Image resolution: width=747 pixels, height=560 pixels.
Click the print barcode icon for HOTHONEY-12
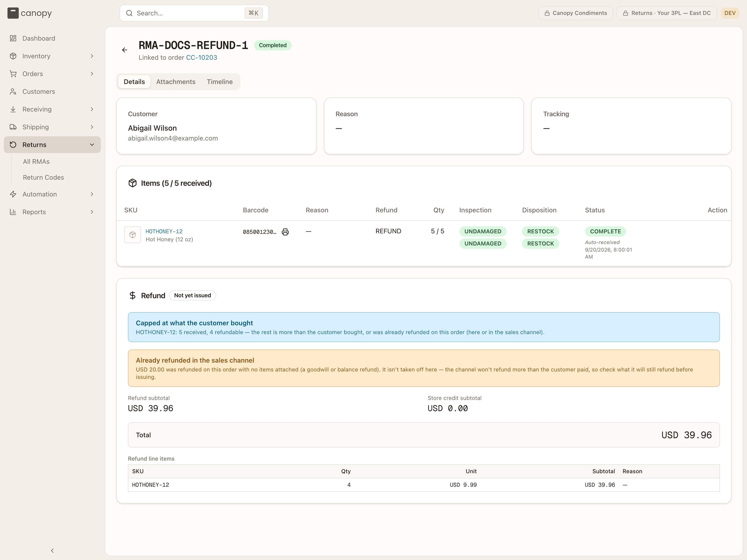click(285, 232)
